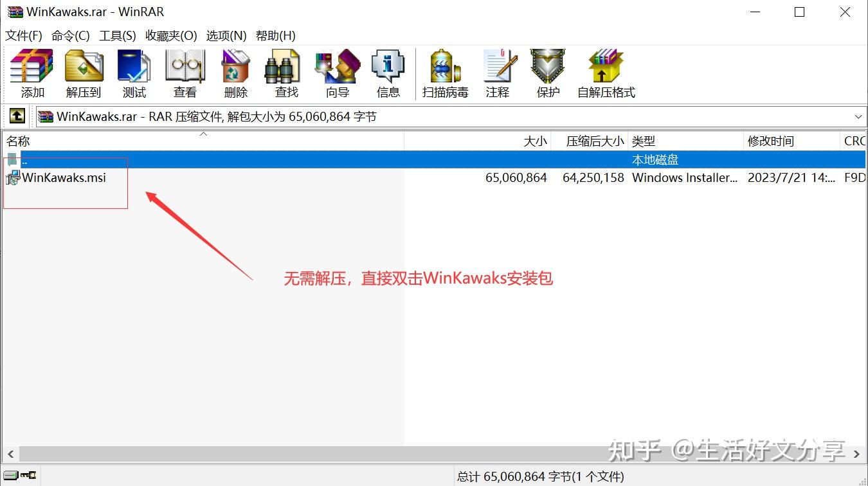Sort by Modified (修改时间) column header
Screen dimensions: 868x486
[792, 141]
